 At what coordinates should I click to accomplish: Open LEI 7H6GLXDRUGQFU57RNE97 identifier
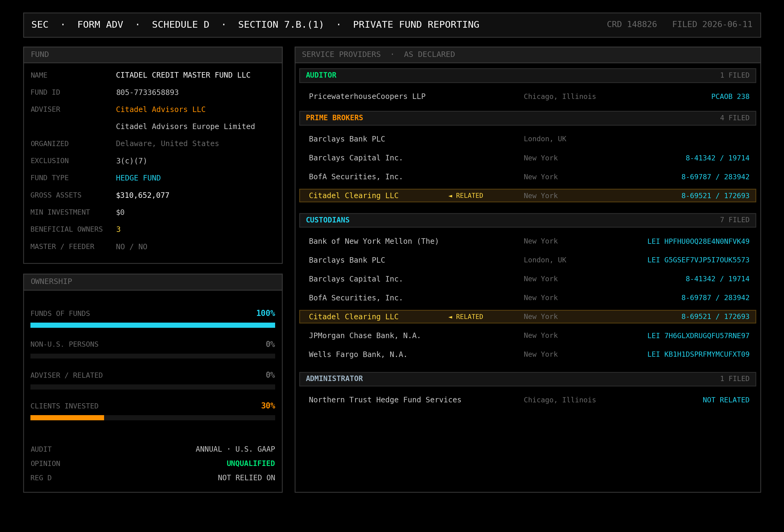point(698,336)
